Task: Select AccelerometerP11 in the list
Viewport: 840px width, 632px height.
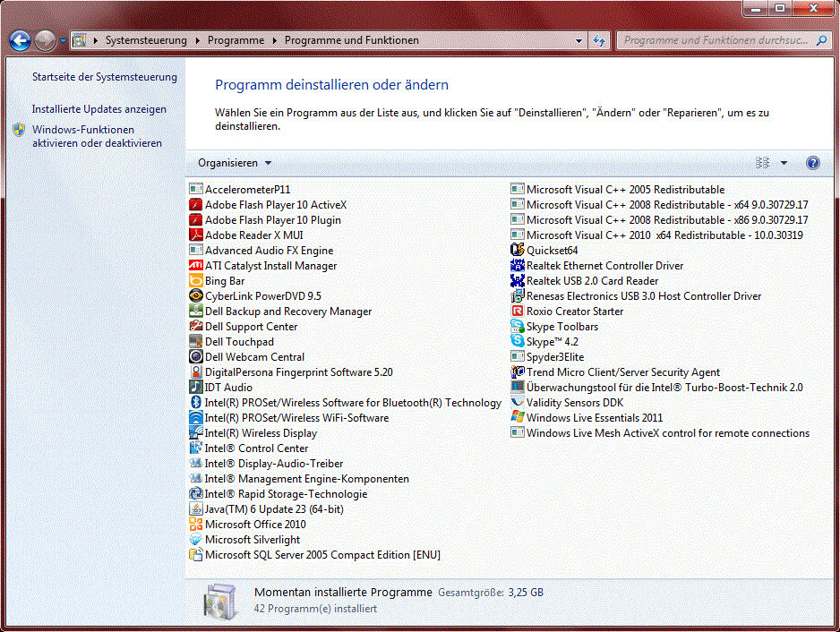Action: tap(239, 189)
